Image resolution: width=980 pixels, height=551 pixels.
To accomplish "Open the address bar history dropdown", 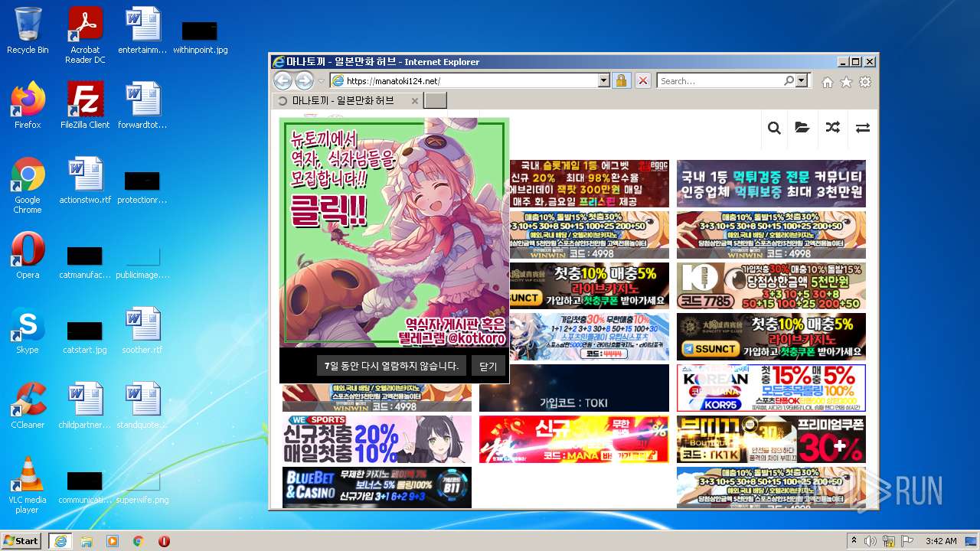I will coord(603,80).
